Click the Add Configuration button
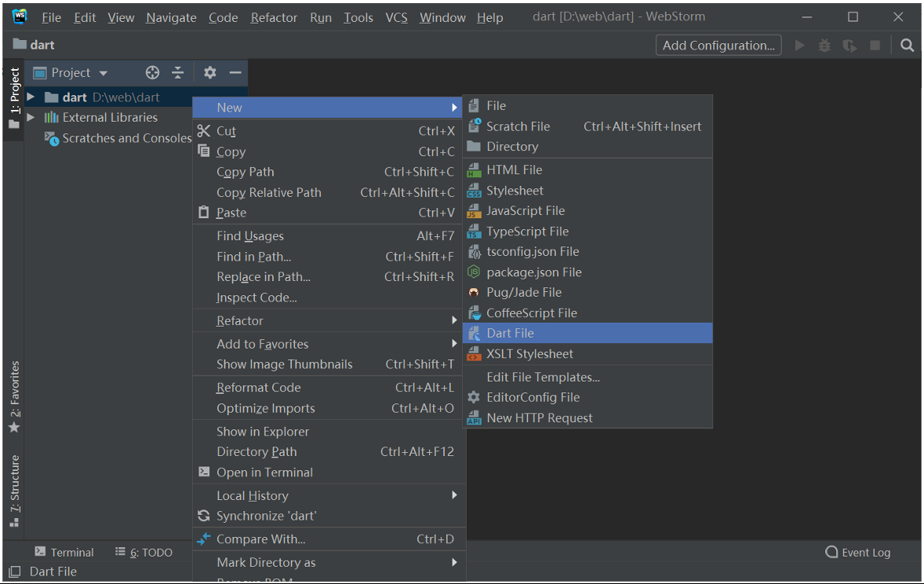This screenshot has width=924, height=584. tap(717, 45)
